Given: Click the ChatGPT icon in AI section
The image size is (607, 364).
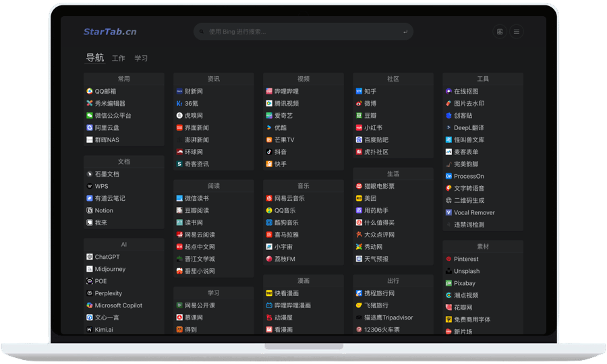Looking at the screenshot, I should (x=90, y=257).
